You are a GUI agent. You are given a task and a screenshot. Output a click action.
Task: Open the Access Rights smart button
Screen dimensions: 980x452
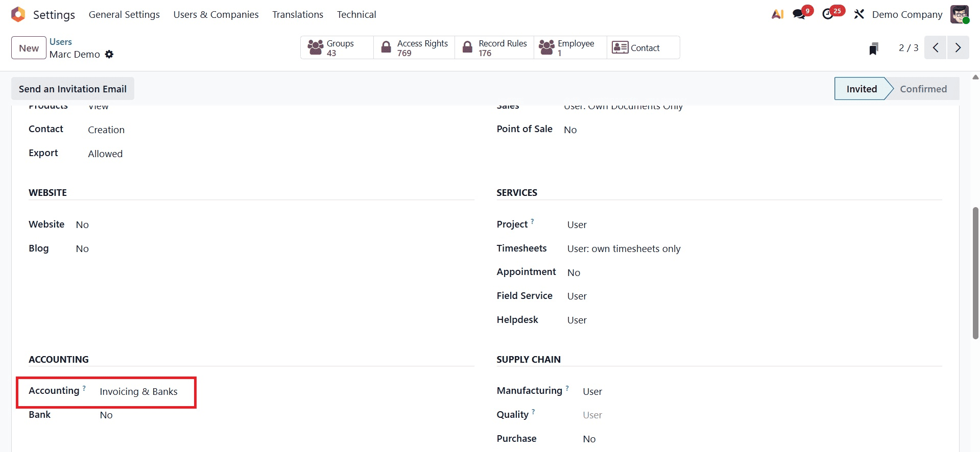pyautogui.click(x=414, y=47)
